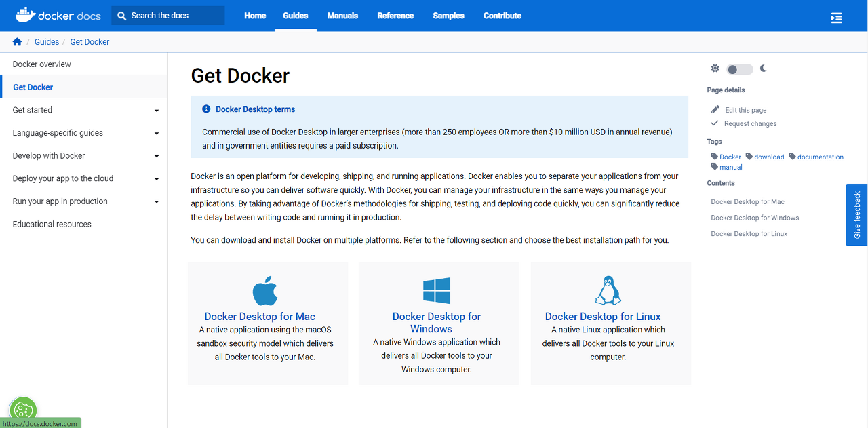The height and width of the screenshot is (428, 868).
Task: Click the Get Docker breadcrumb link
Action: 90,42
